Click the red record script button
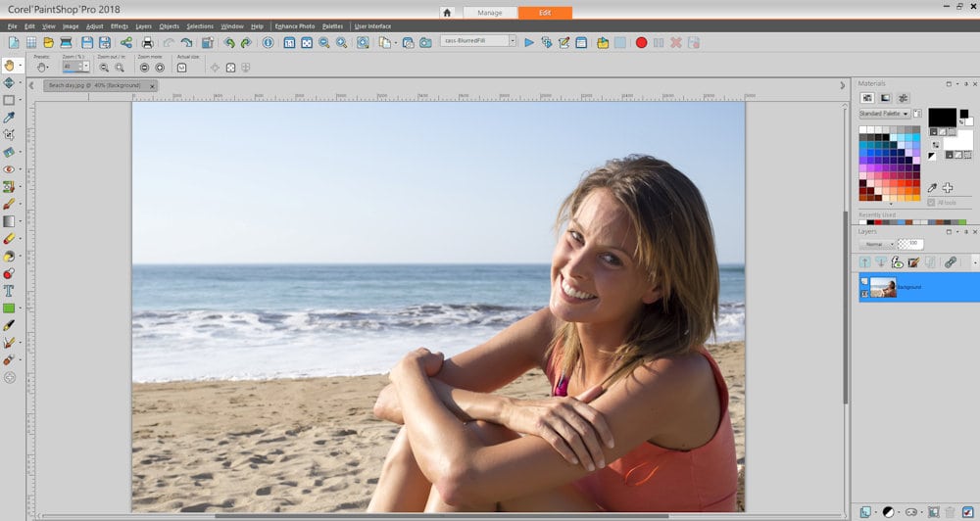The height and width of the screenshot is (521, 980). 641,43
